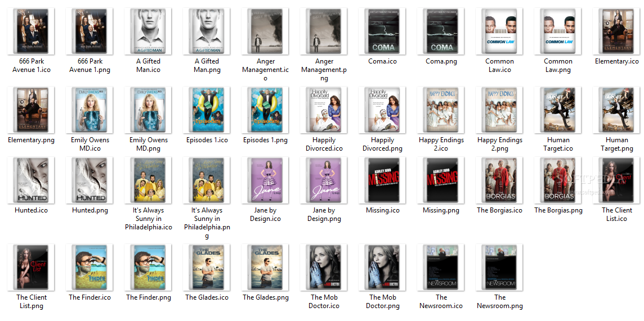Pick the Episodes 1.png icon

tap(265, 110)
